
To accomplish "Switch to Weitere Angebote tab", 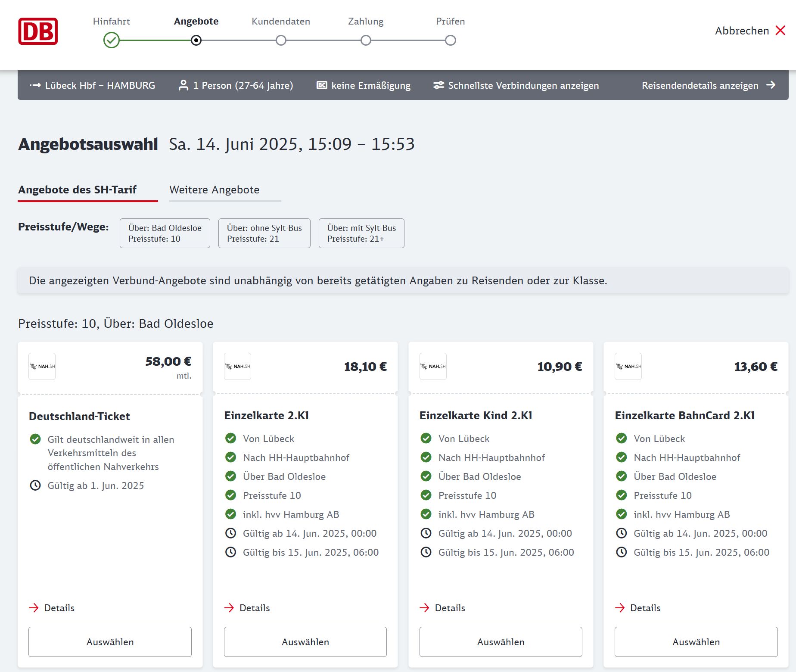I will 215,190.
